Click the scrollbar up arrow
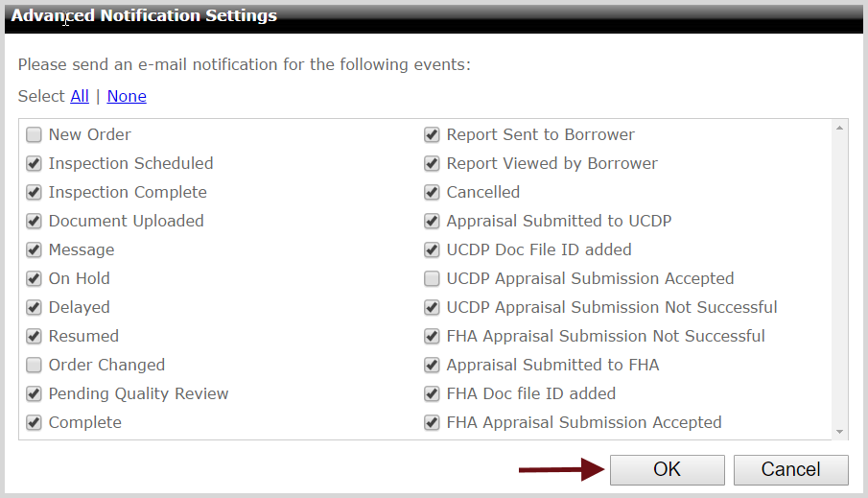The image size is (868, 498). coord(840,128)
